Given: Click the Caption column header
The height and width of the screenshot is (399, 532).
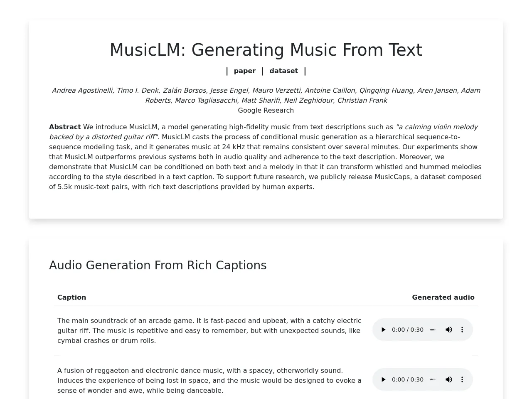Looking at the screenshot, I should [71, 297].
